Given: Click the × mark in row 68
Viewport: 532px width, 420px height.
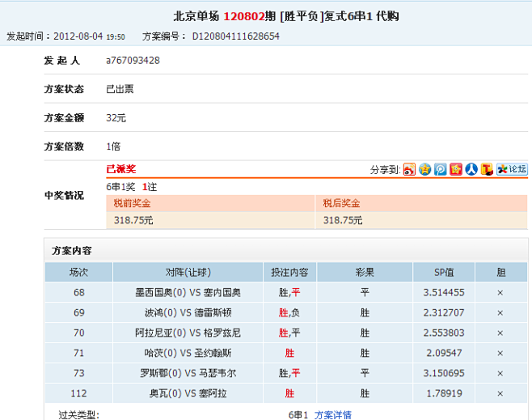Looking at the screenshot, I should pyautogui.click(x=500, y=293).
